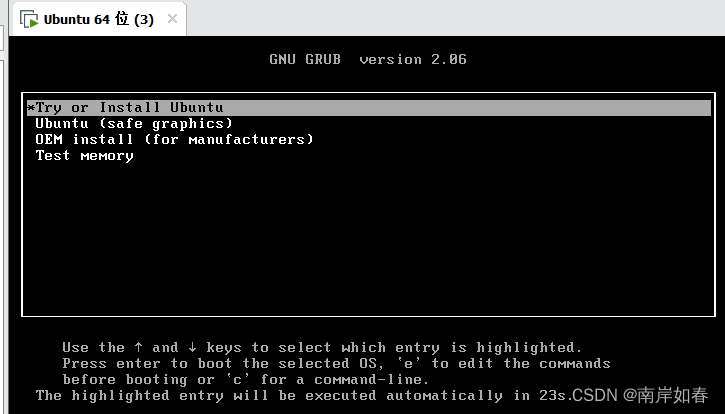Click the VM power icon on Ubuntu tab
This screenshot has width=725, height=414.
29,19
